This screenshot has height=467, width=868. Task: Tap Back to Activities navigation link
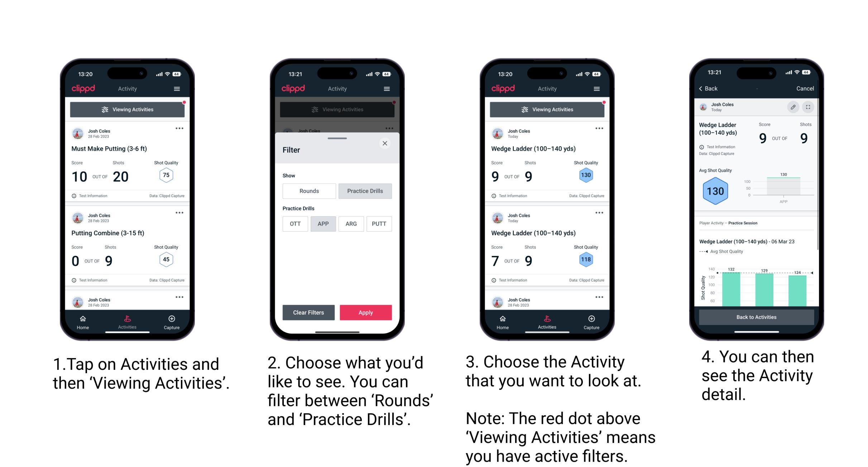point(757,317)
